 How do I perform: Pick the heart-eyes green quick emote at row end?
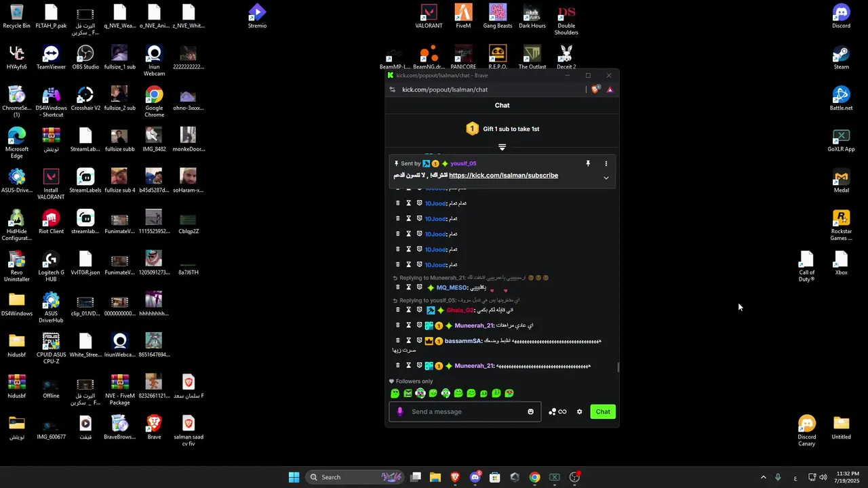[x=509, y=393]
